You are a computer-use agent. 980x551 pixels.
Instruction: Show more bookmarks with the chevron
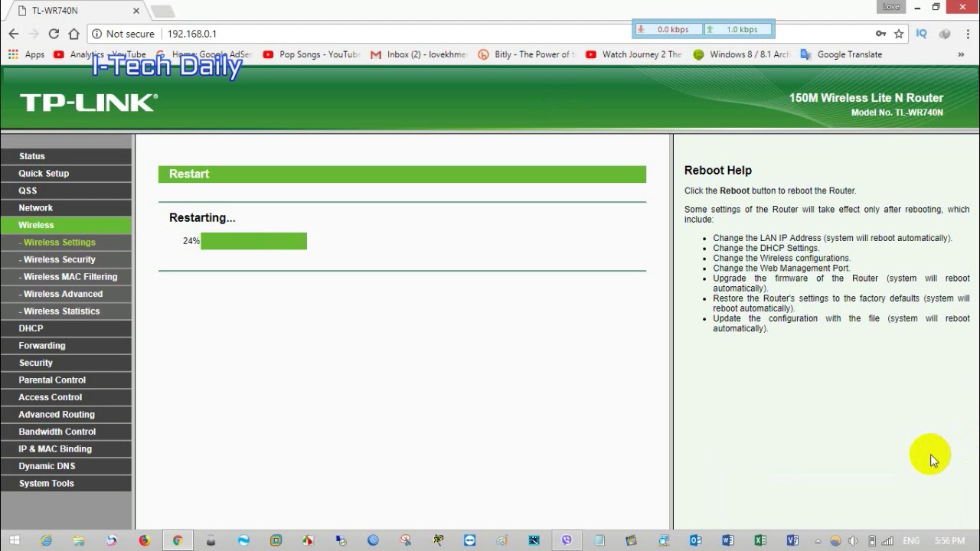[961, 54]
